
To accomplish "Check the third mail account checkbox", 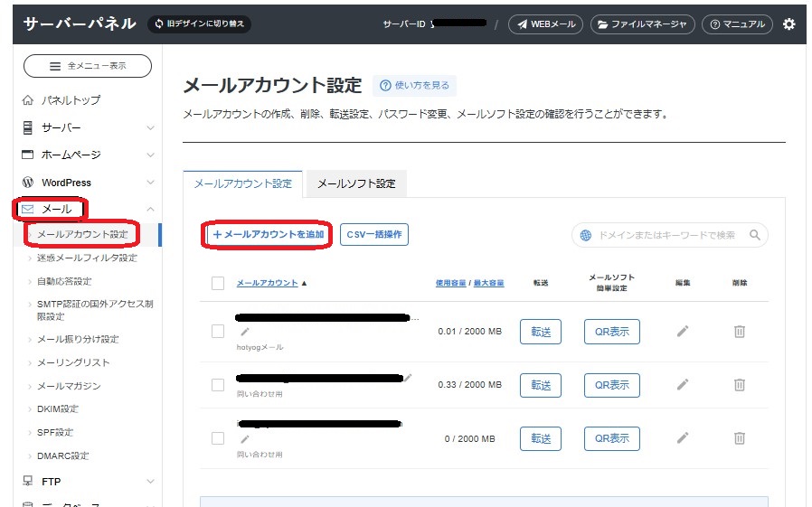I will [217, 438].
